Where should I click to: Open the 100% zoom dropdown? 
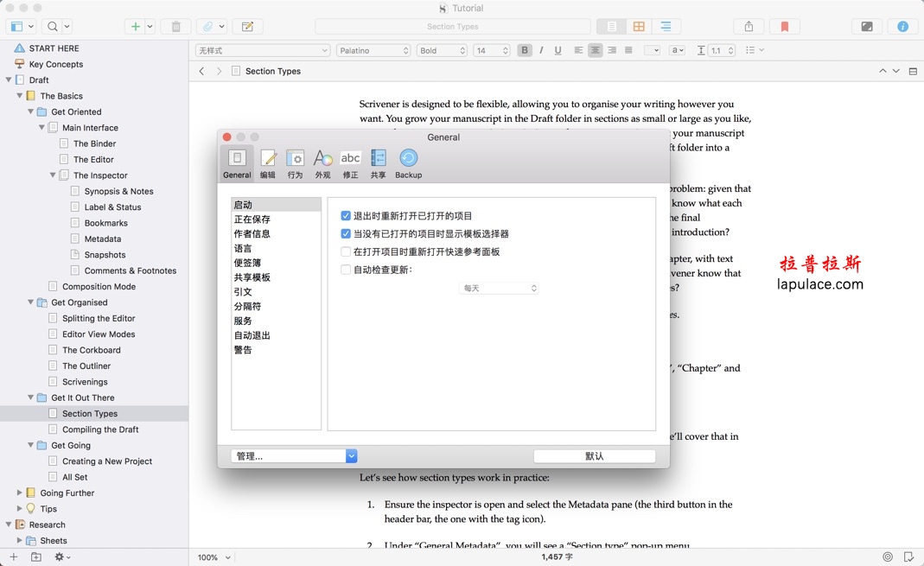click(213, 557)
